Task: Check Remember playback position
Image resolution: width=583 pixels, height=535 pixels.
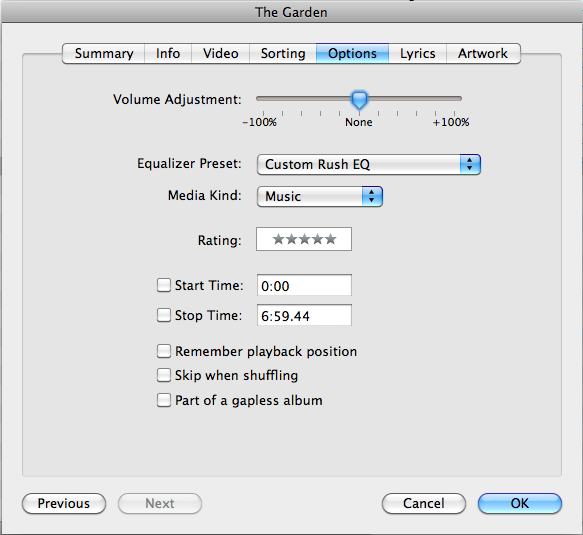Action: (x=164, y=351)
